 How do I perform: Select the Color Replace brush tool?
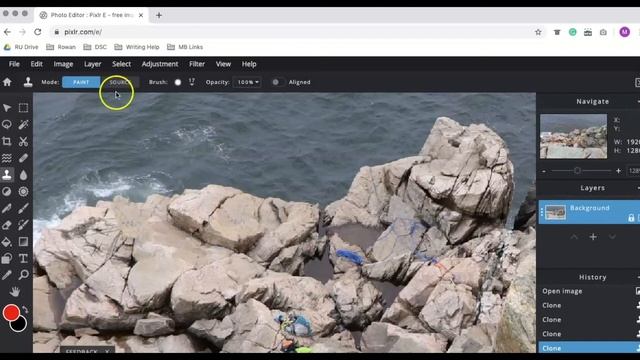(x=23, y=225)
